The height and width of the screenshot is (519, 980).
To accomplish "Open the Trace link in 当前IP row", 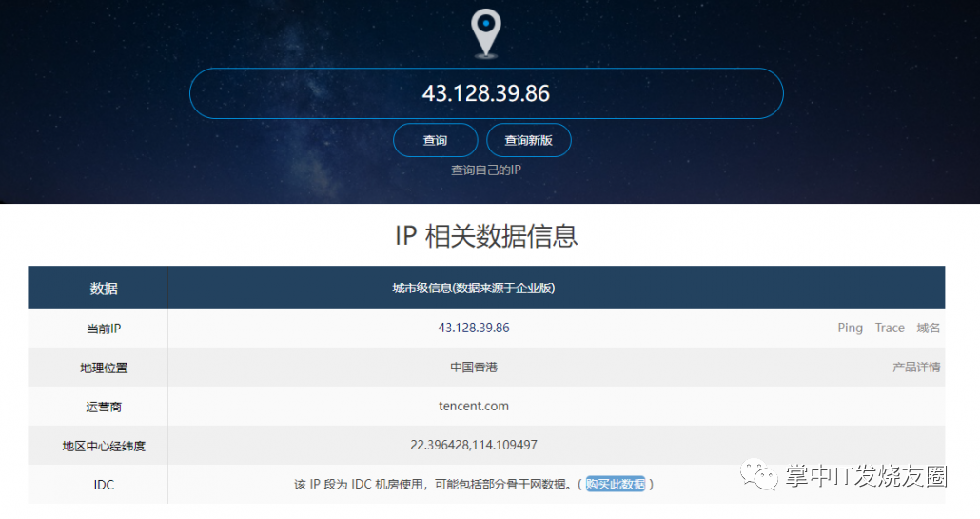I will pyautogui.click(x=890, y=328).
